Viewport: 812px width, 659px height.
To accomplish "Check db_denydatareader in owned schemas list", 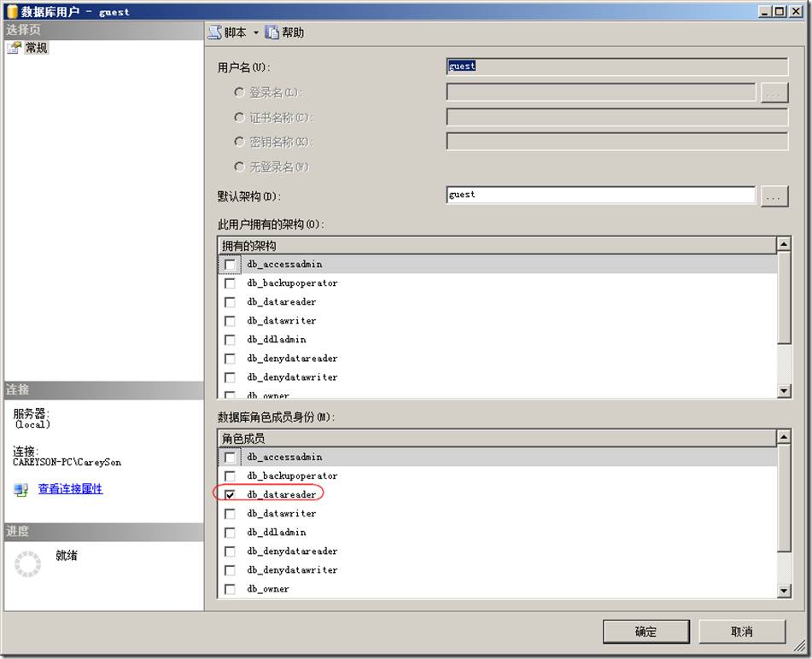I will [x=230, y=359].
